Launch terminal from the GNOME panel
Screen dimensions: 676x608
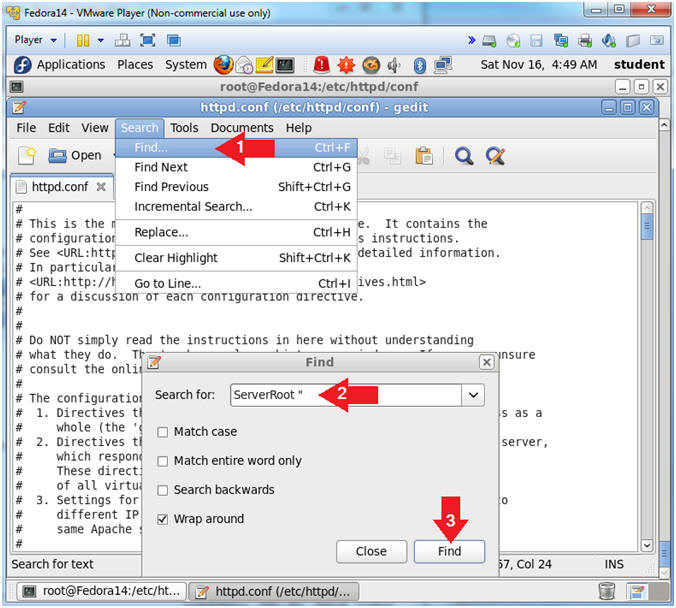click(285, 65)
